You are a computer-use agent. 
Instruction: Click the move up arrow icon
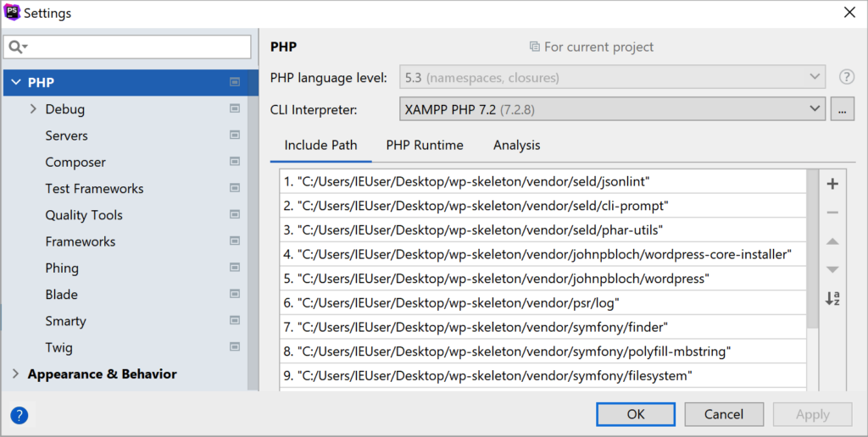[x=832, y=241]
